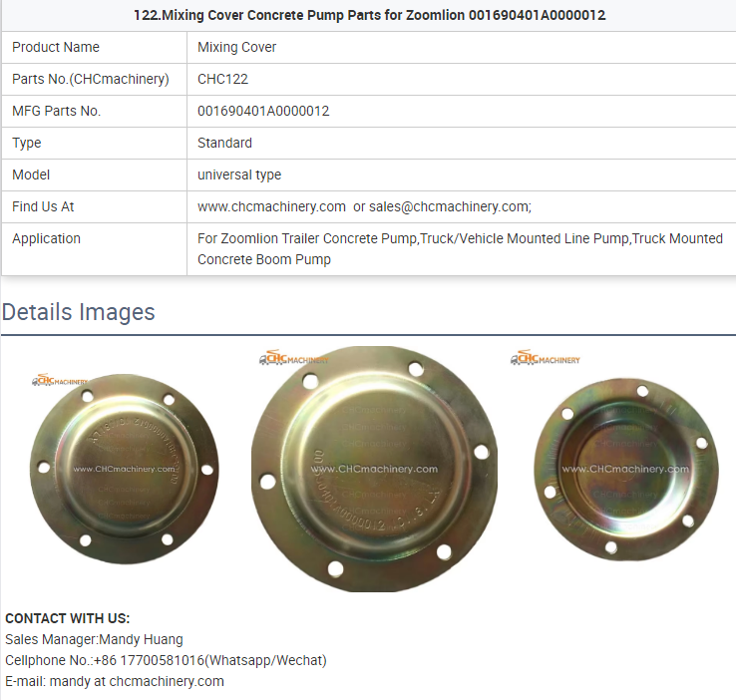The height and width of the screenshot is (700, 736).
Task: Click the 'Details Images' section heading
Action: click(79, 312)
